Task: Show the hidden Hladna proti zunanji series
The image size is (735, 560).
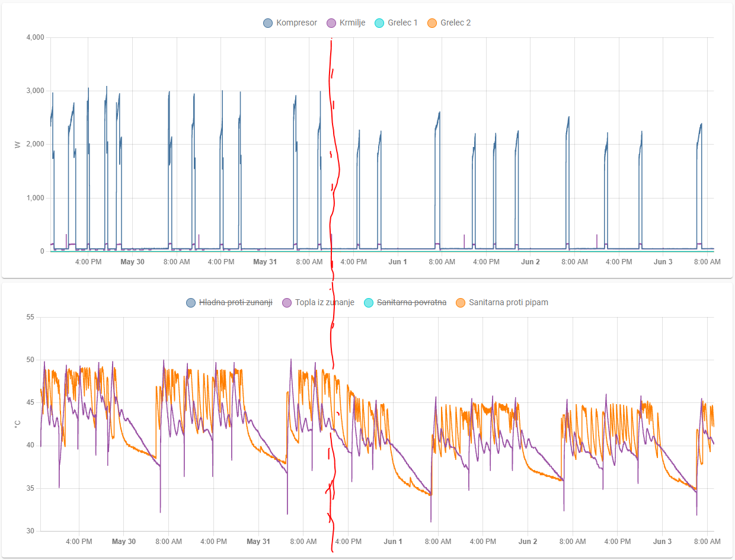Action: pos(235,303)
